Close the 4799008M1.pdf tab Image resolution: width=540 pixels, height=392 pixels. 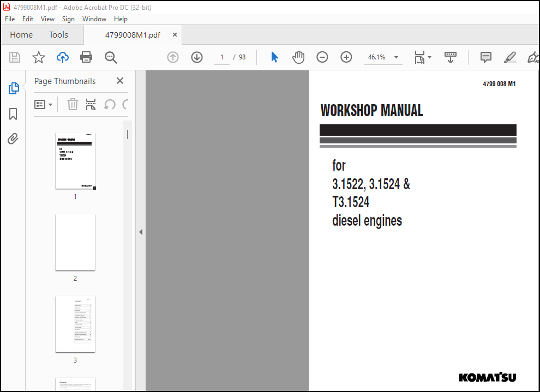pyautogui.click(x=175, y=35)
